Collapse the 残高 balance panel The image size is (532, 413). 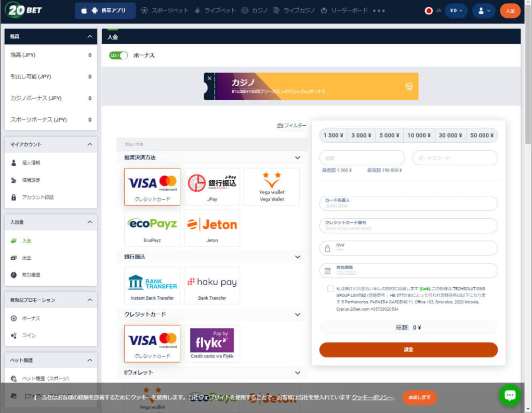pyautogui.click(x=89, y=36)
